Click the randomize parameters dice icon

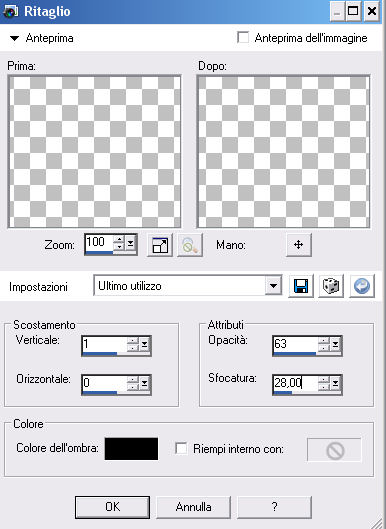tap(331, 286)
